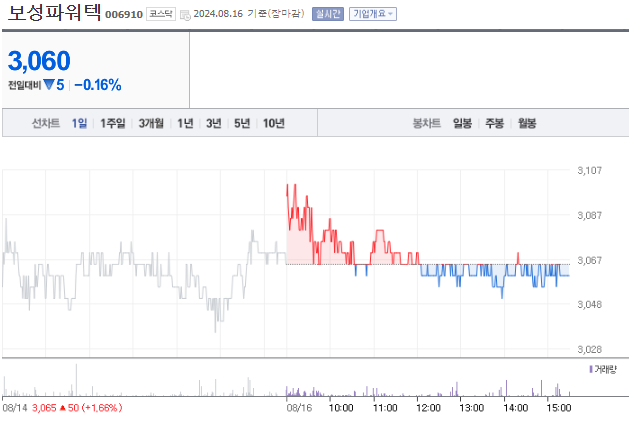Click the 11:00 time axis marker
This screenshot has height=429, width=629.
tap(385, 408)
